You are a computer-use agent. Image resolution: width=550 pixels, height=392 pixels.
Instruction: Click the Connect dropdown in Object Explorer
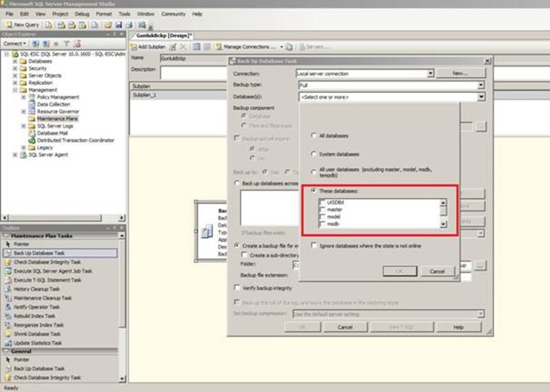pos(14,44)
